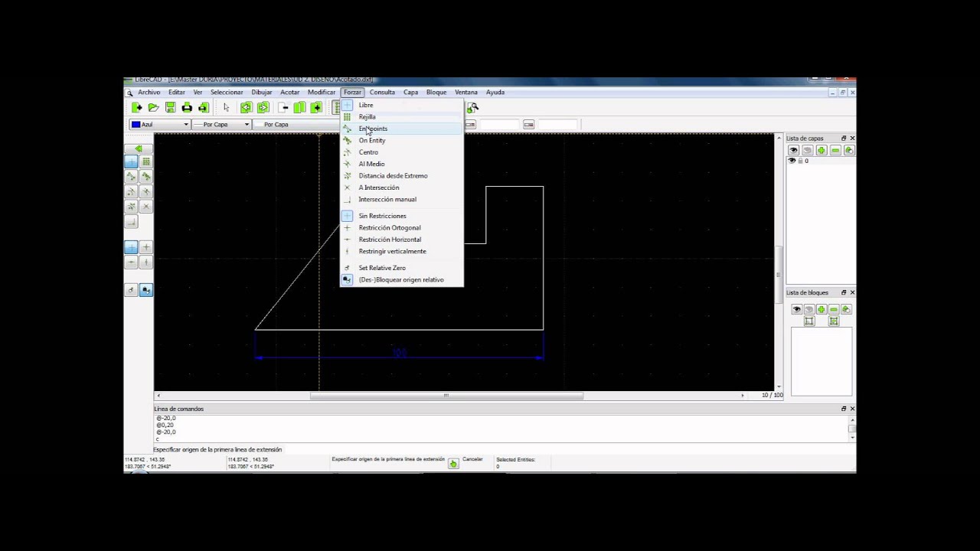Click the Open file folder icon

(153, 108)
